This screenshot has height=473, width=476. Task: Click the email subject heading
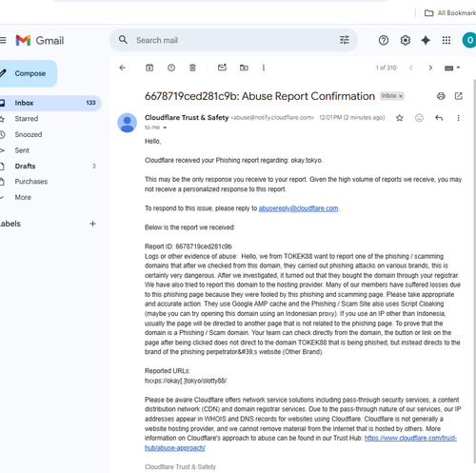(260, 96)
